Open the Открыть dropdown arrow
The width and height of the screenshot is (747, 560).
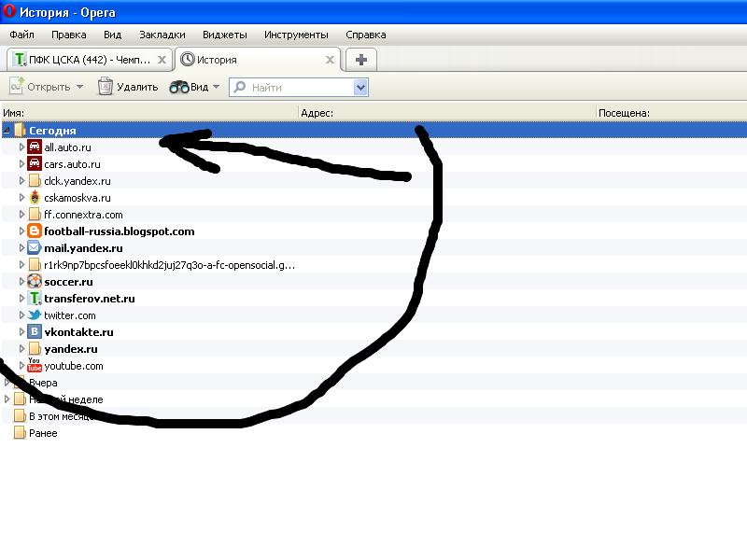[x=79, y=87]
